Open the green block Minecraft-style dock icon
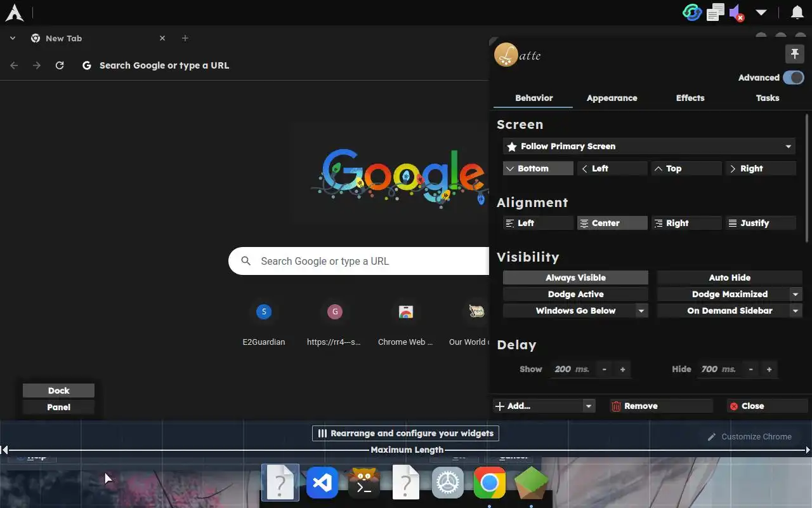The image size is (812, 508). (x=531, y=484)
